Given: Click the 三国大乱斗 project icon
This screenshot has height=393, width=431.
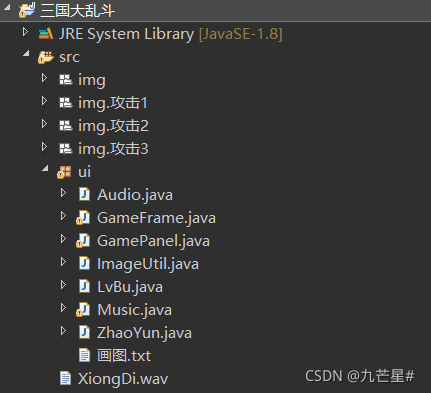Looking at the screenshot, I should coord(27,10).
